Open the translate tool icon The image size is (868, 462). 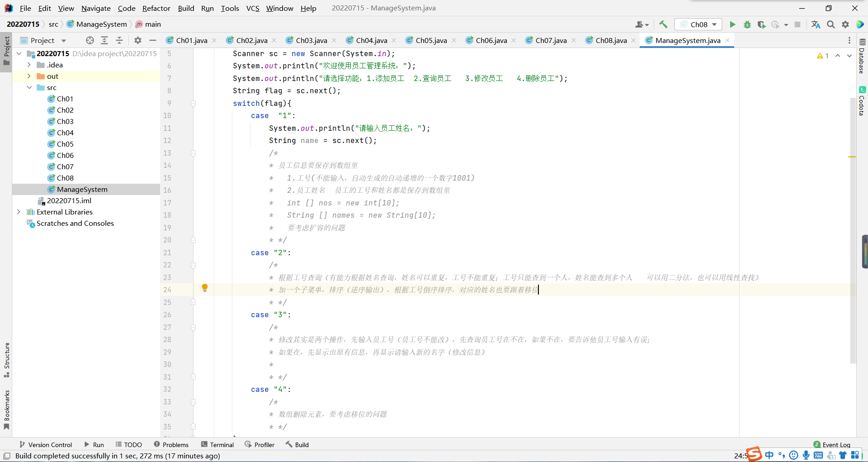pos(816,24)
